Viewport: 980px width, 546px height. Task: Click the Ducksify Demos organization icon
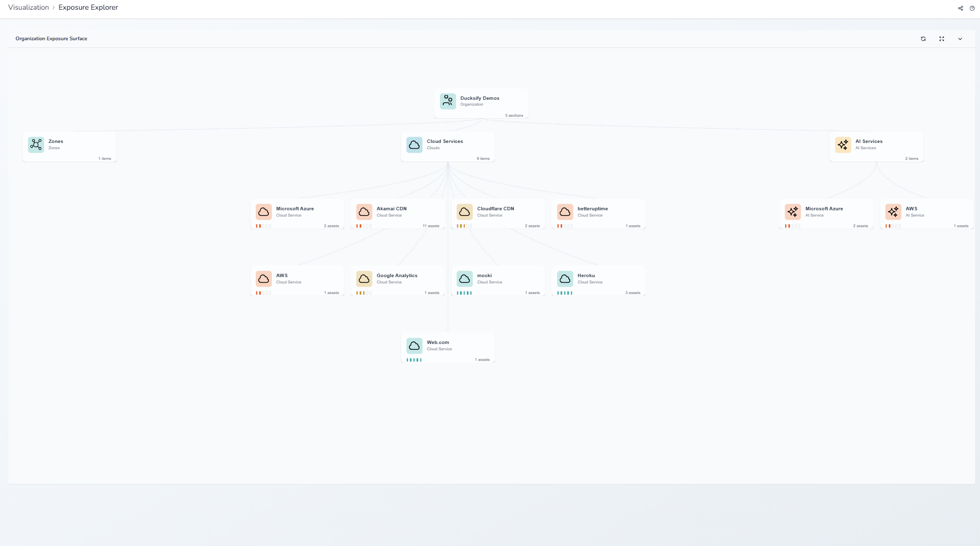pyautogui.click(x=448, y=101)
